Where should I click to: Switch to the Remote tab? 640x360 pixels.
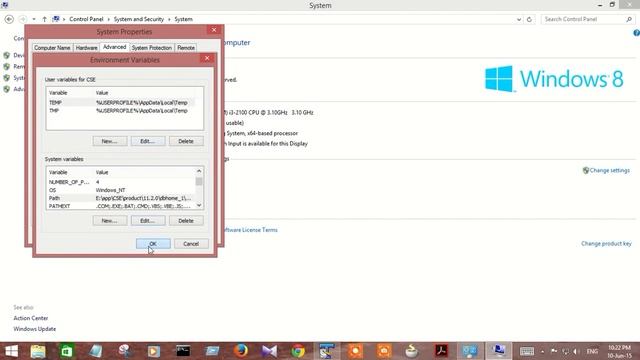[x=186, y=48]
